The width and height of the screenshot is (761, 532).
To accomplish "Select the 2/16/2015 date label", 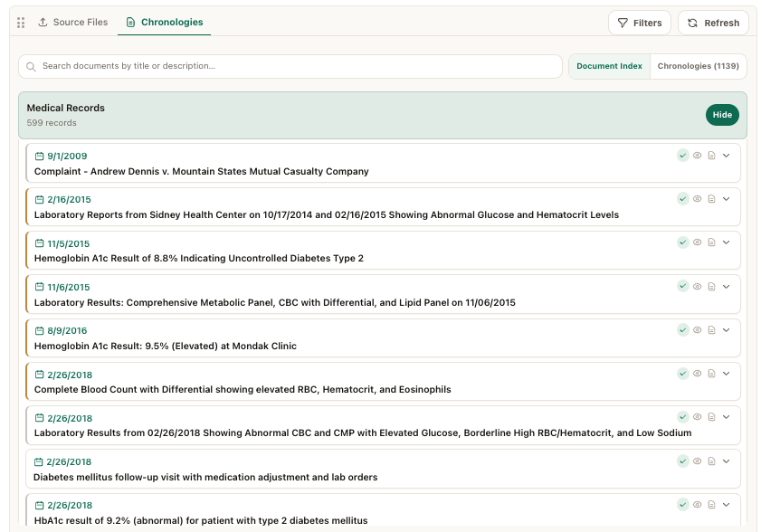I will (69, 199).
